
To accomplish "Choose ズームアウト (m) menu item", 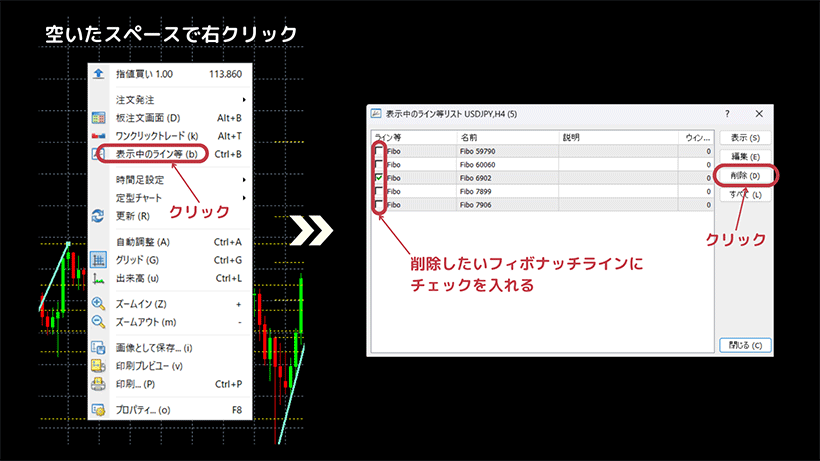I will pos(170,322).
